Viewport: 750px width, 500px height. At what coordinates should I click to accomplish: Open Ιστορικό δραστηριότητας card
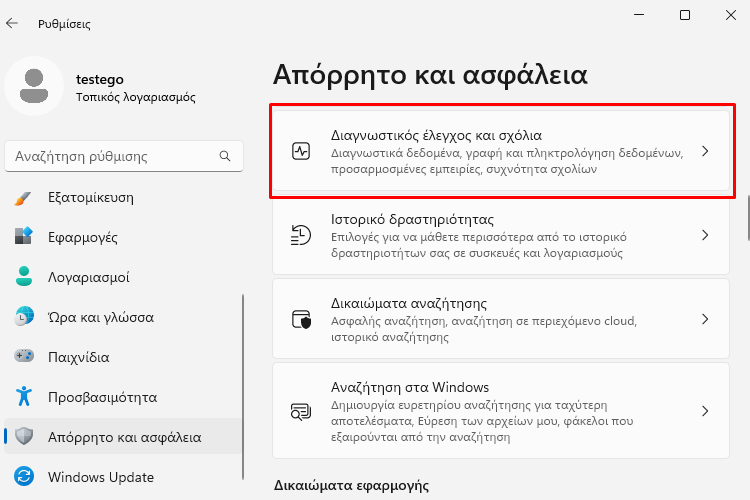point(501,235)
